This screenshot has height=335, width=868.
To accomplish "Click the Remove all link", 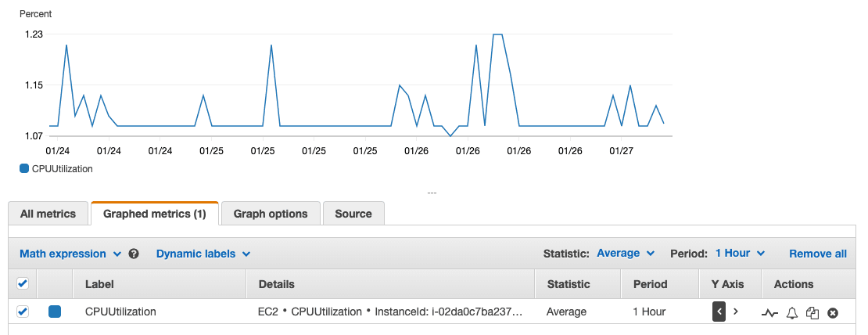I will click(817, 254).
